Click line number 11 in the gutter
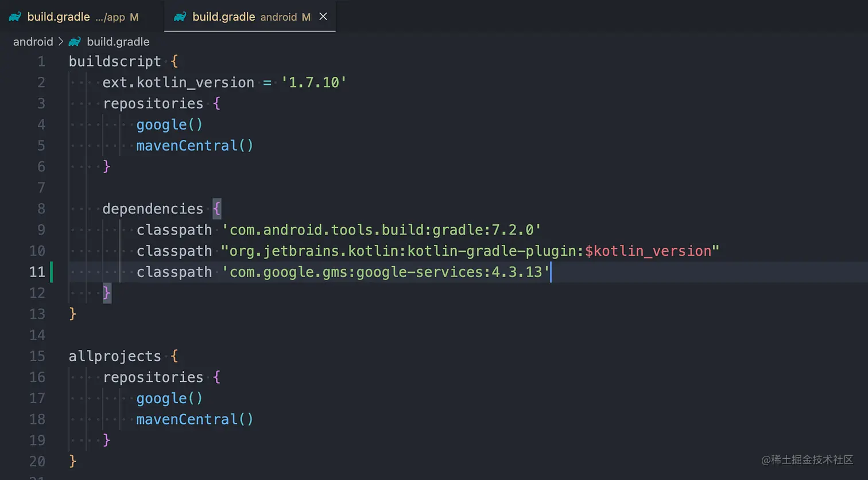 (x=37, y=272)
